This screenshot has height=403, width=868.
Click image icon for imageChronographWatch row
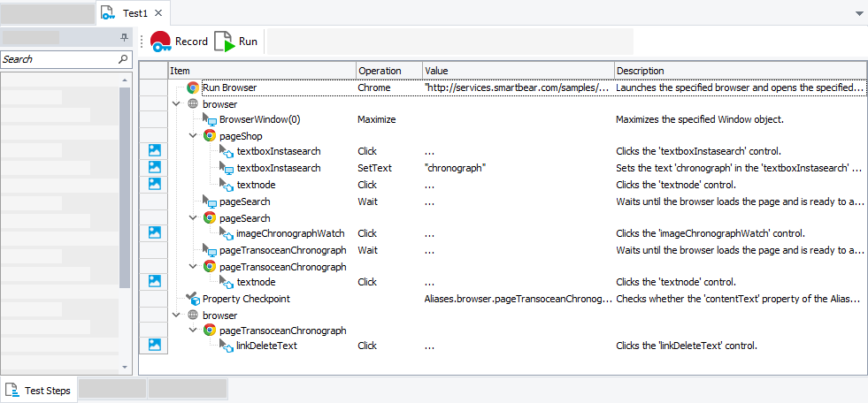tap(154, 233)
